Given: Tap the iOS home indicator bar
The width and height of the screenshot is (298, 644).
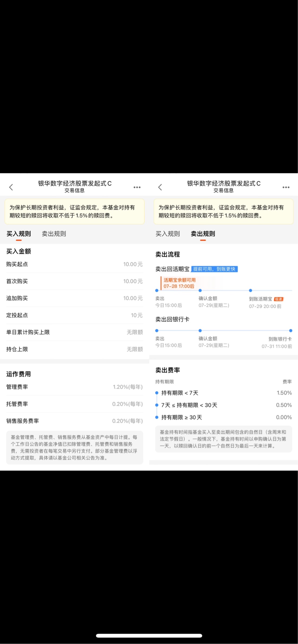Looking at the screenshot, I should click(x=149, y=636).
